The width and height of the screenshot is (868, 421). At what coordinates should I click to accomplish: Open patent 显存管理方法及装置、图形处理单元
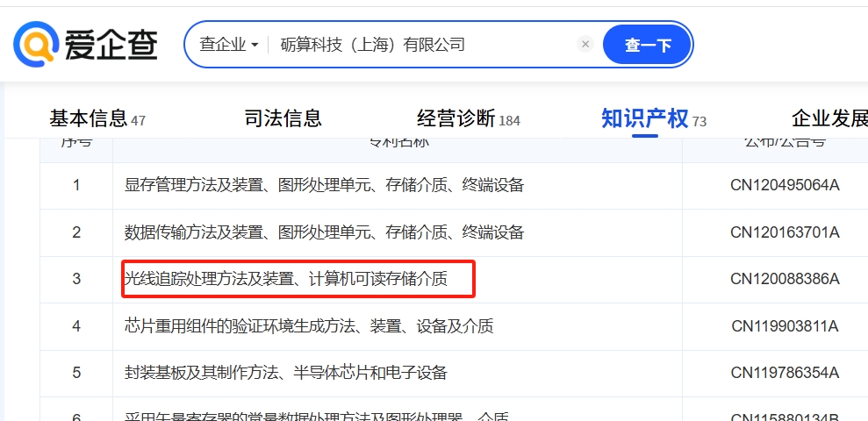pos(324,185)
